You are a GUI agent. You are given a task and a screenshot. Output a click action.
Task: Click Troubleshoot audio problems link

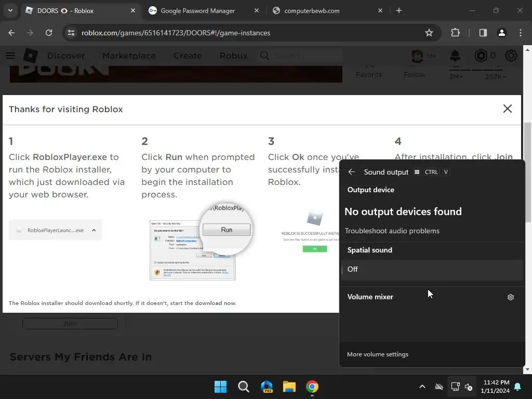coord(392,231)
